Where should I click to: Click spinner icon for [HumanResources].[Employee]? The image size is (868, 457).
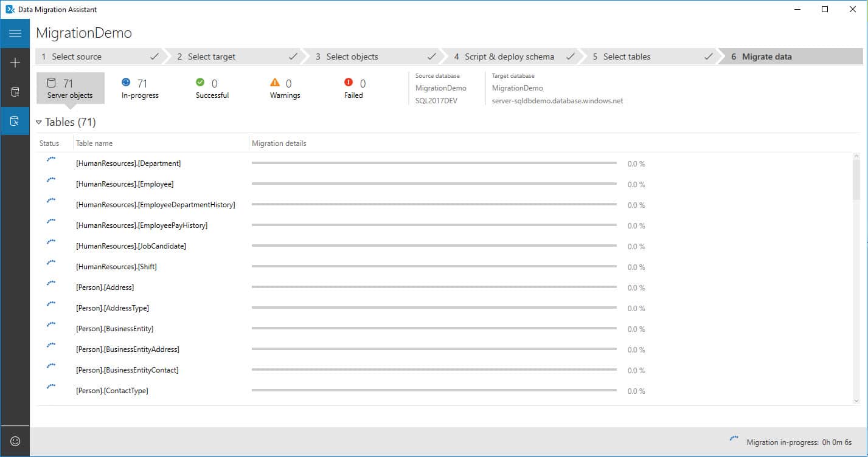(x=51, y=180)
